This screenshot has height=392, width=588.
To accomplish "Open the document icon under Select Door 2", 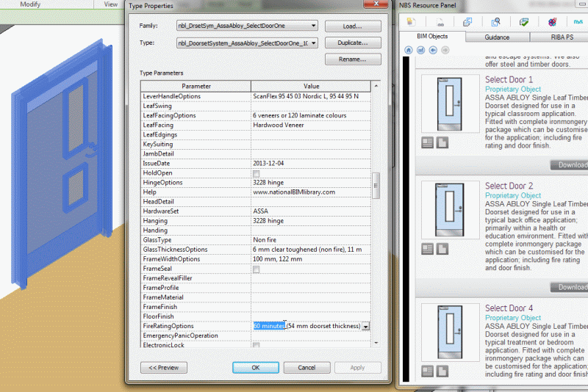I will tap(442, 249).
